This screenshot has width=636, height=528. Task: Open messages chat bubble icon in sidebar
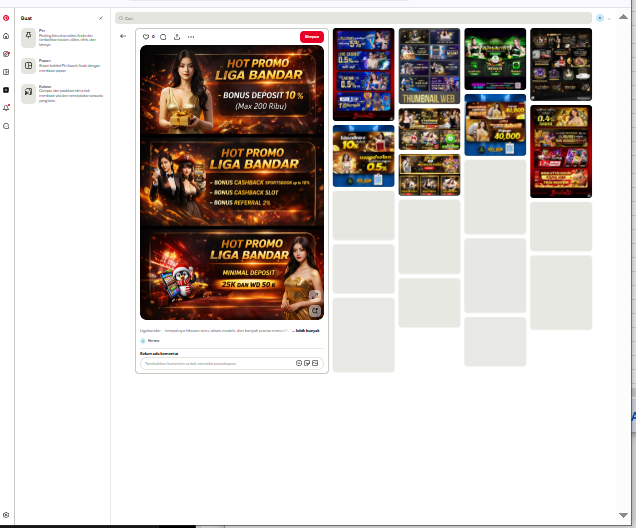point(6,126)
